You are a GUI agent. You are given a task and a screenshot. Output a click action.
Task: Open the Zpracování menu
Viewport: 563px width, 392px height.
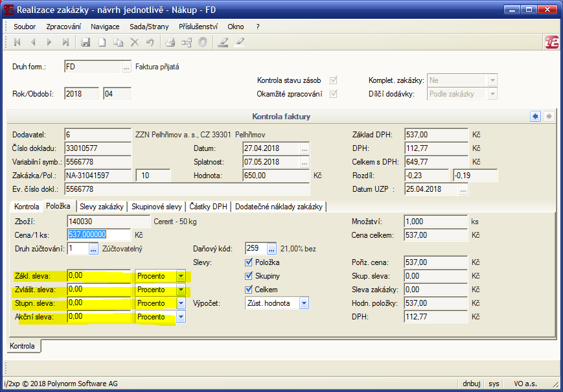(63, 27)
